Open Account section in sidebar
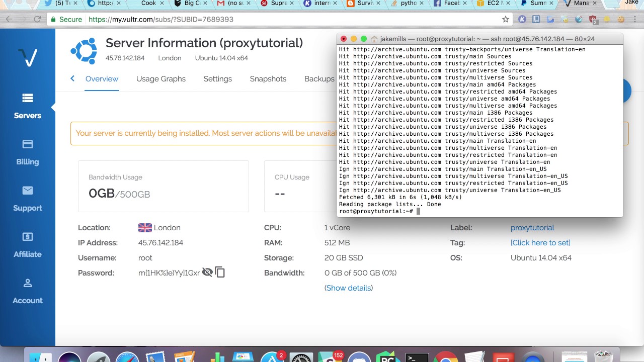This screenshot has width=644, height=362. (27, 291)
